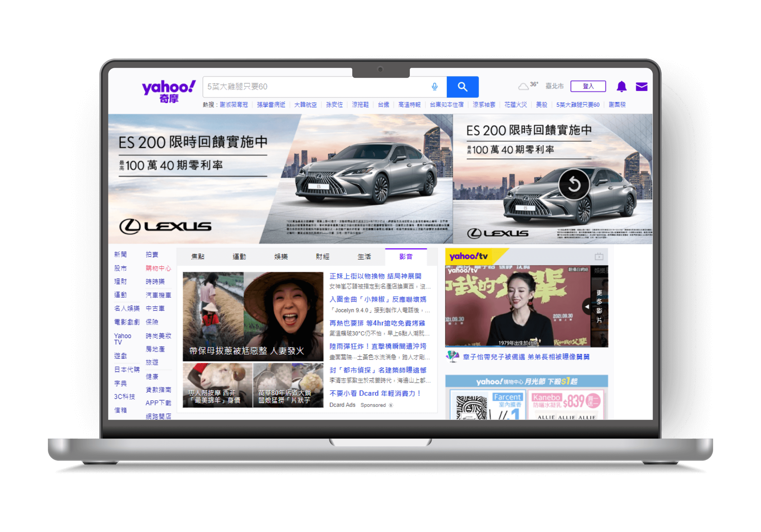761x532 pixels.
Task: Click the camera icon in the Yahoo TV panel
Action: pos(599,256)
